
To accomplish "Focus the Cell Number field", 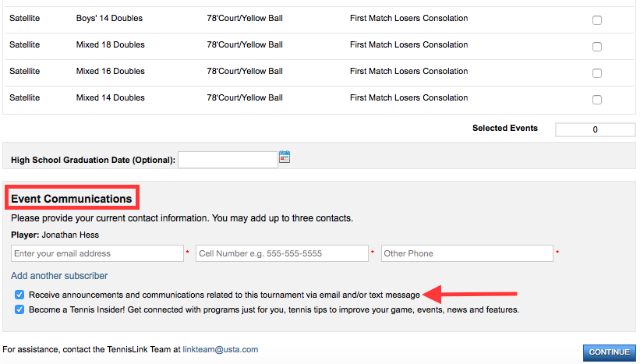I will (x=282, y=253).
